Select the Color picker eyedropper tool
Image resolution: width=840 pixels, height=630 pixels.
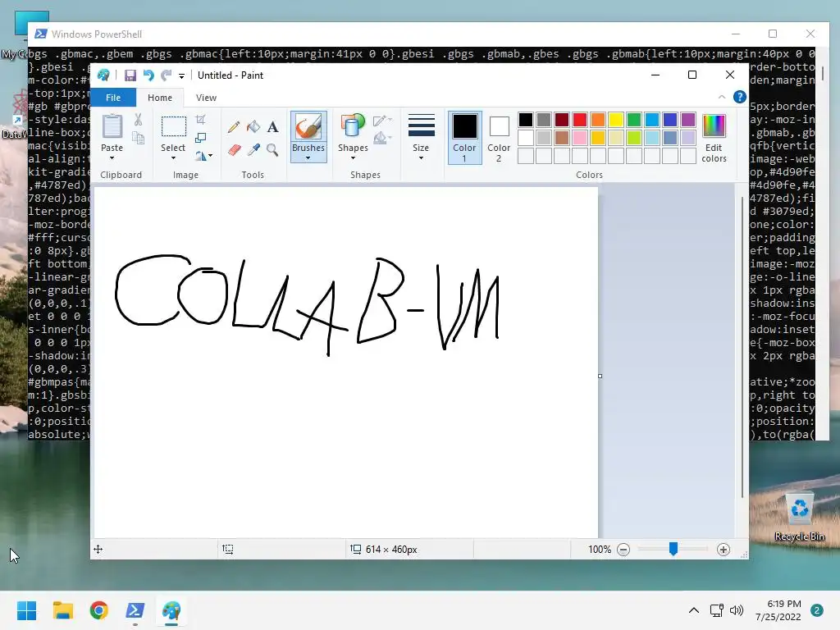coord(253,150)
